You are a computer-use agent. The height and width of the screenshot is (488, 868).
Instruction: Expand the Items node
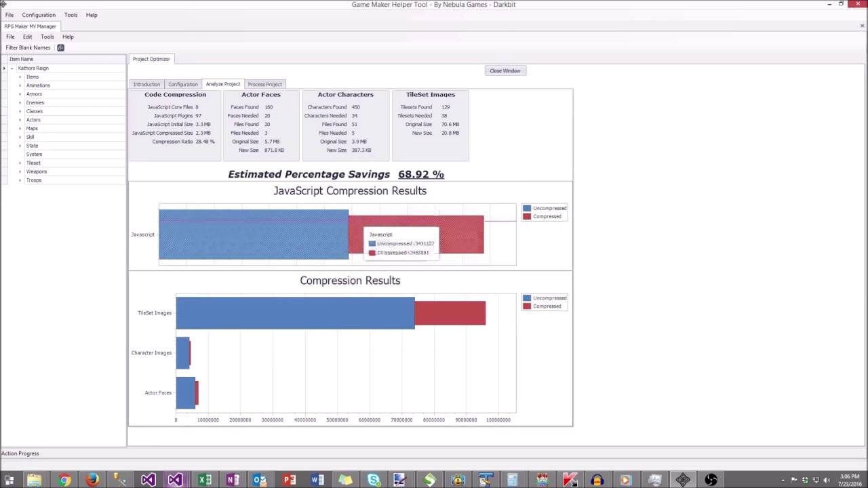point(20,77)
